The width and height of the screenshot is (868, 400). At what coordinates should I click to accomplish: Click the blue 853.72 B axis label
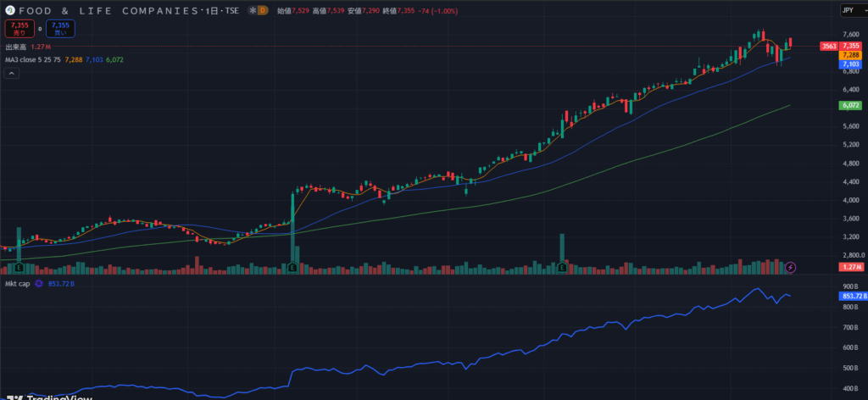pos(853,296)
